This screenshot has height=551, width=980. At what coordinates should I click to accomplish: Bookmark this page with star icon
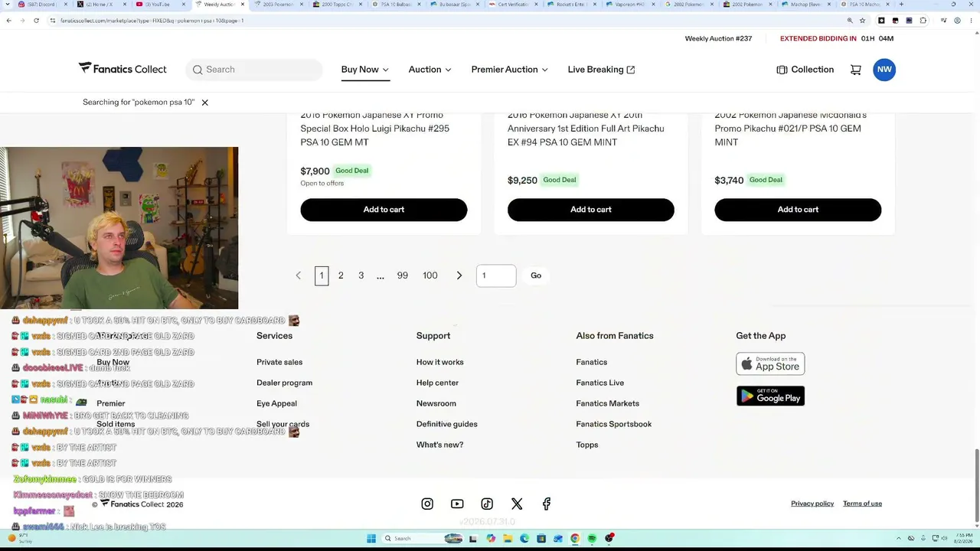[x=863, y=21]
